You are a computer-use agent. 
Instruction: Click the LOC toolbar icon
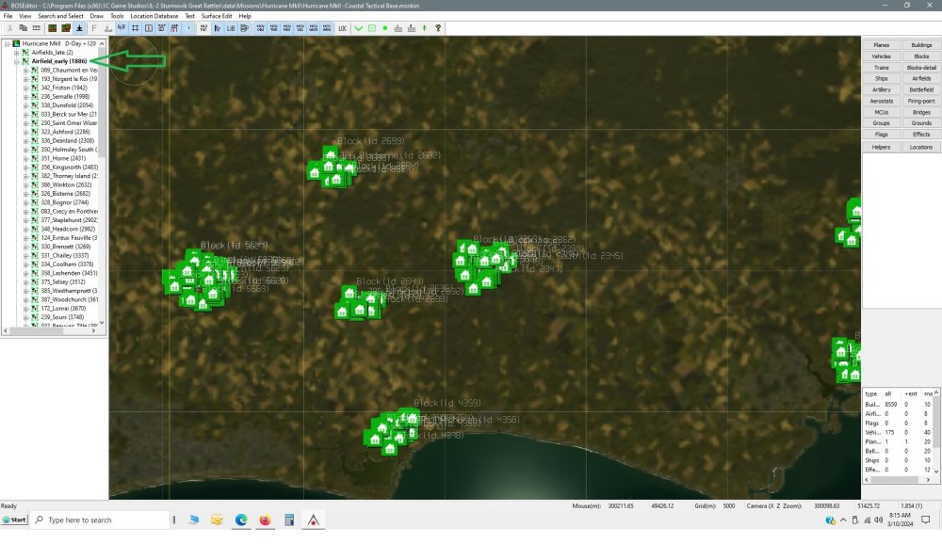(x=342, y=28)
